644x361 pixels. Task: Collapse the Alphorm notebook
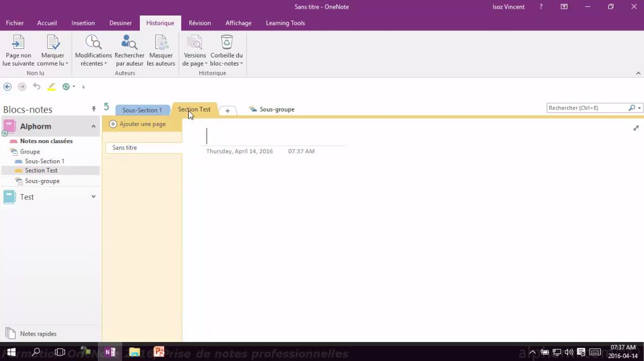point(93,126)
